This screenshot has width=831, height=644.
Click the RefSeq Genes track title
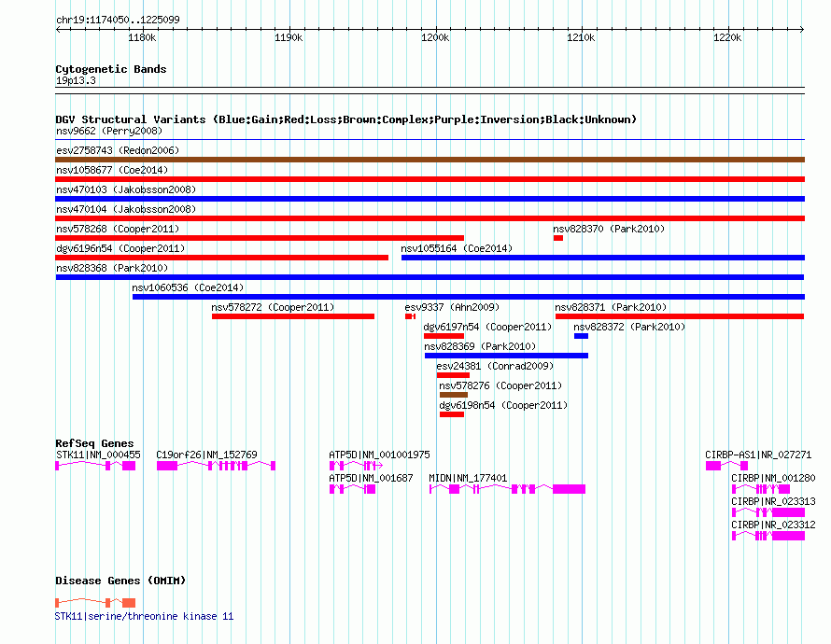(94, 443)
